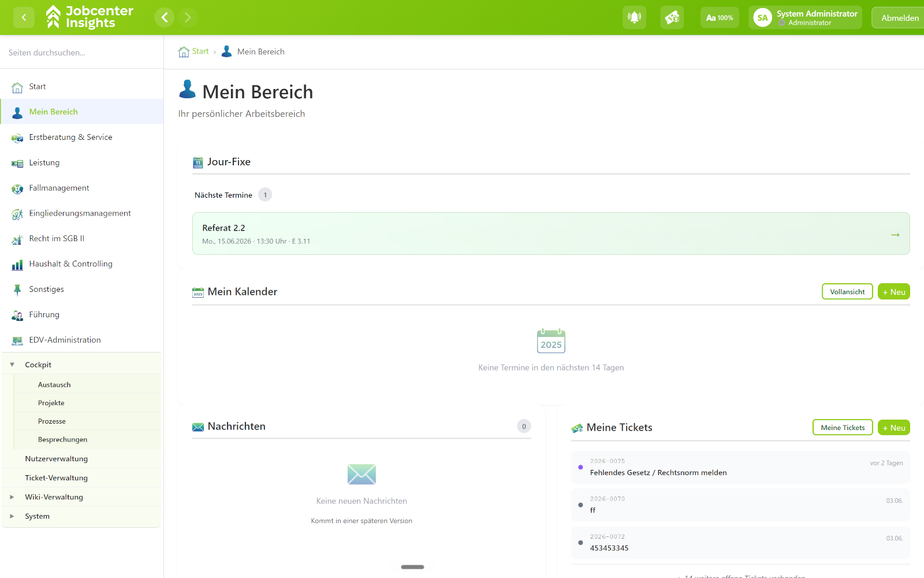Open Haushalt & Controlling chart icon
Viewport: 924px width, 578px height.
[17, 264]
